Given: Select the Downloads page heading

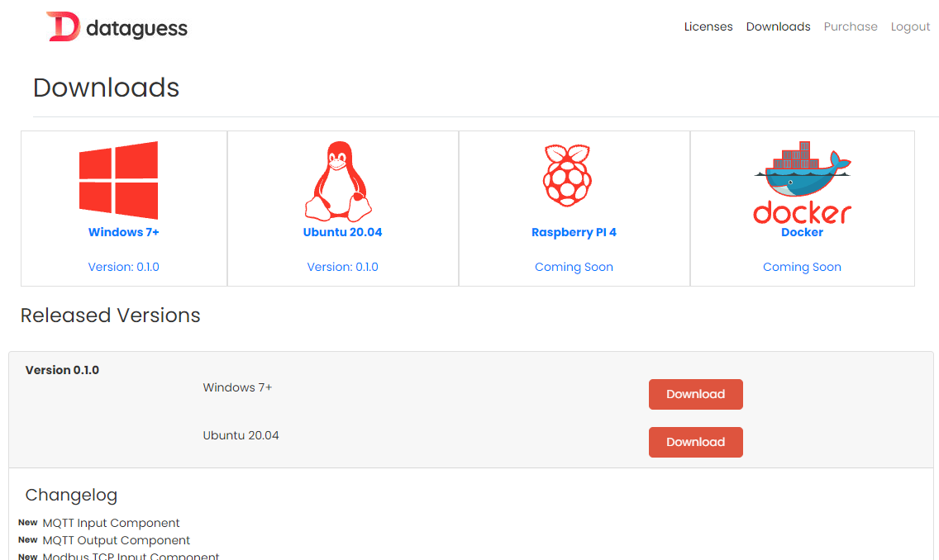Looking at the screenshot, I should pyautogui.click(x=106, y=88).
